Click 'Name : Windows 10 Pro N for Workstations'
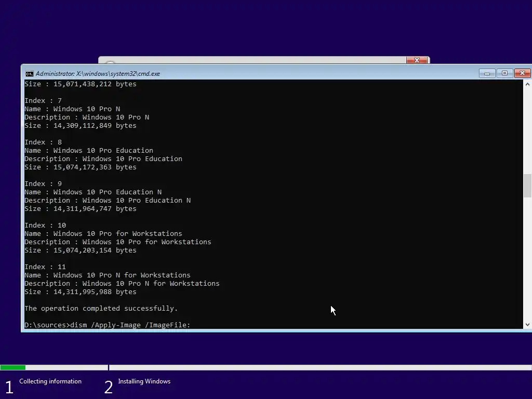The height and width of the screenshot is (399, 532). pos(108,275)
